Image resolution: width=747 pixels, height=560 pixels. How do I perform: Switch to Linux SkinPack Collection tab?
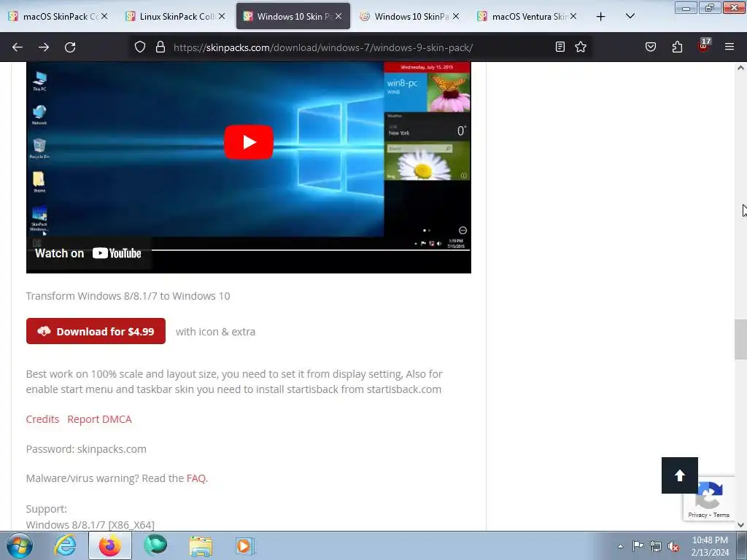(176, 17)
